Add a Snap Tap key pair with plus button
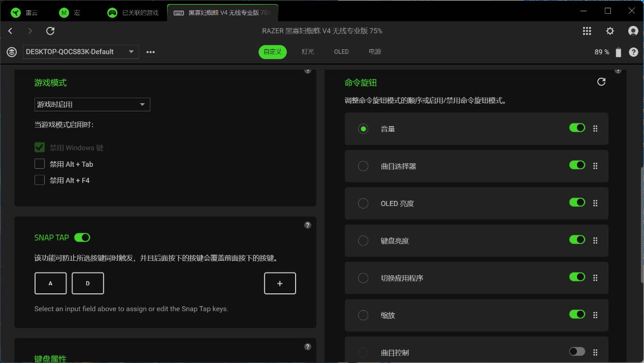The image size is (644, 363). click(280, 284)
